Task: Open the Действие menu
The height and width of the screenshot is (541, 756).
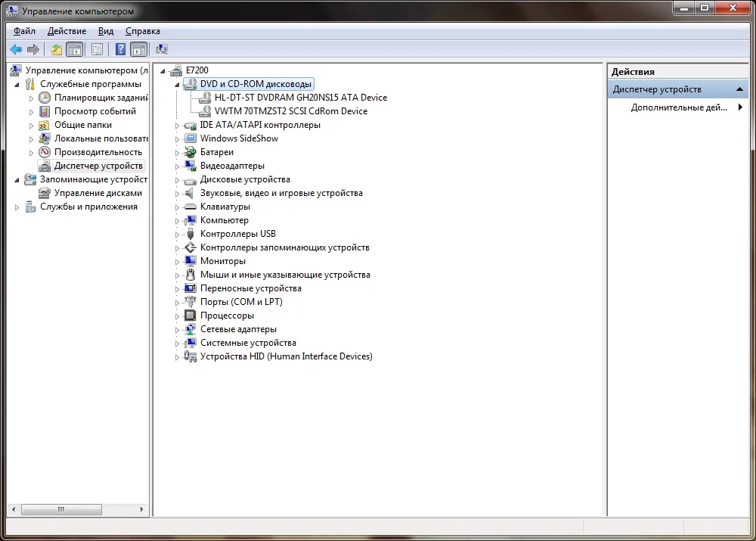Action: click(67, 31)
